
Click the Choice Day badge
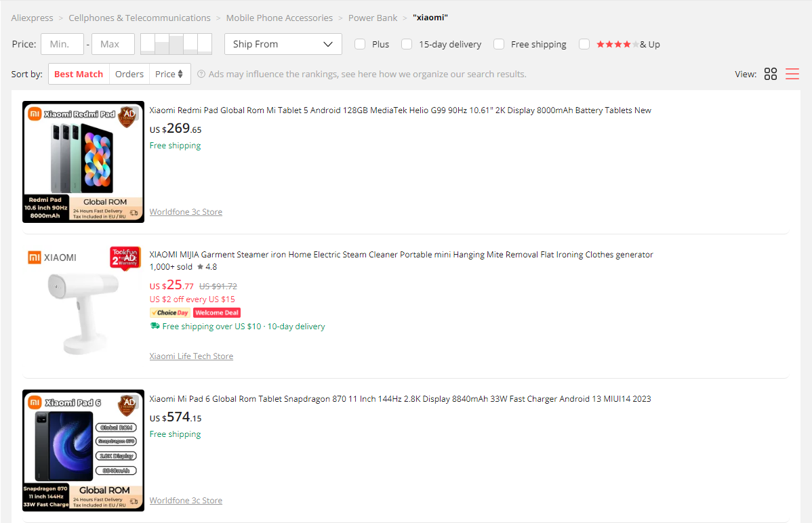(x=170, y=313)
